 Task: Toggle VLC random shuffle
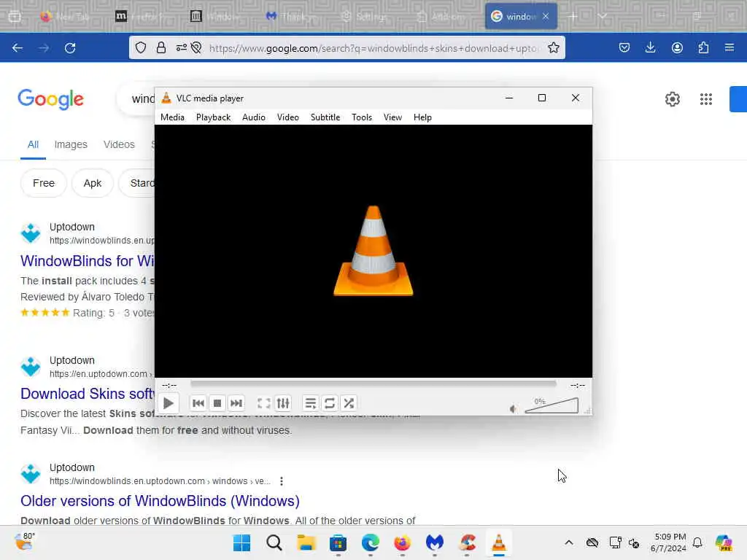click(349, 403)
